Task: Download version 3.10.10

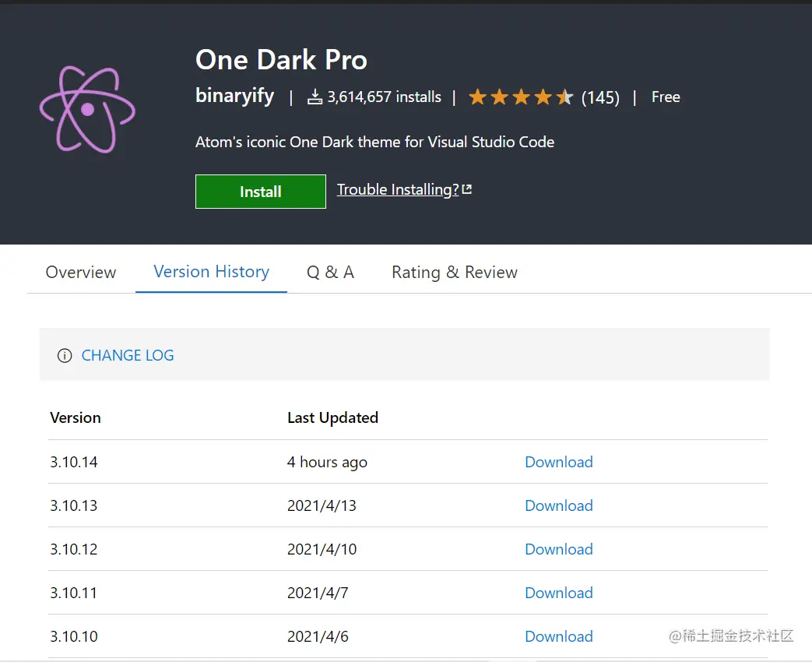Action: pyautogui.click(x=558, y=636)
